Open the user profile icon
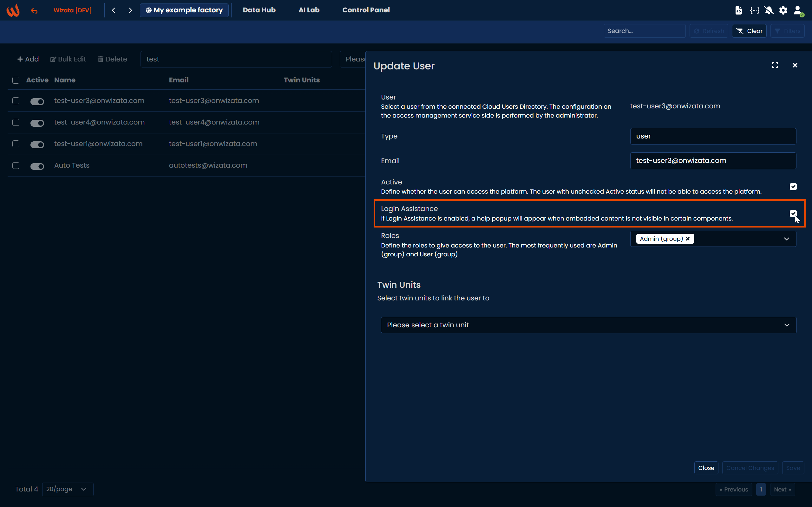812x507 pixels. [798, 10]
